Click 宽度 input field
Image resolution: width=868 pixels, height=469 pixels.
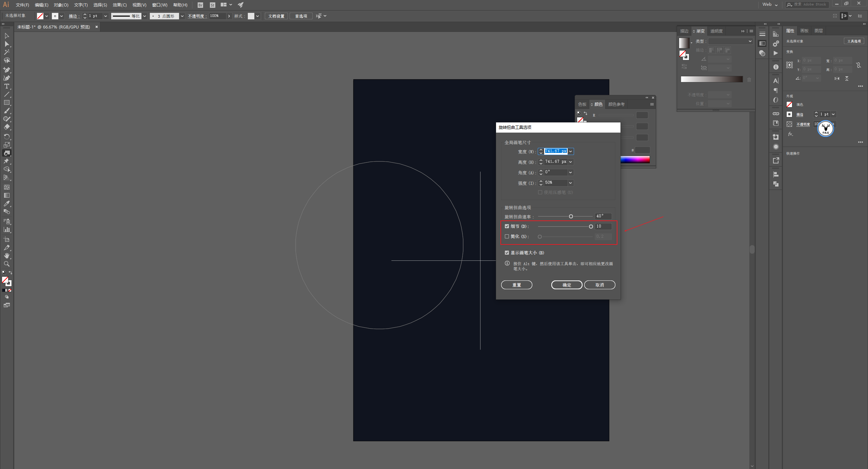[x=556, y=151]
